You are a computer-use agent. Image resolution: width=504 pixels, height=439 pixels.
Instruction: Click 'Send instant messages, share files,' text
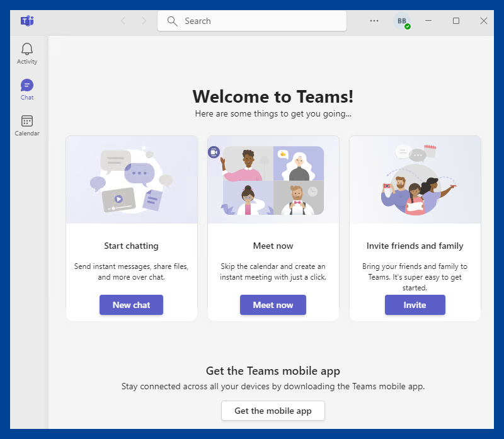click(x=131, y=266)
